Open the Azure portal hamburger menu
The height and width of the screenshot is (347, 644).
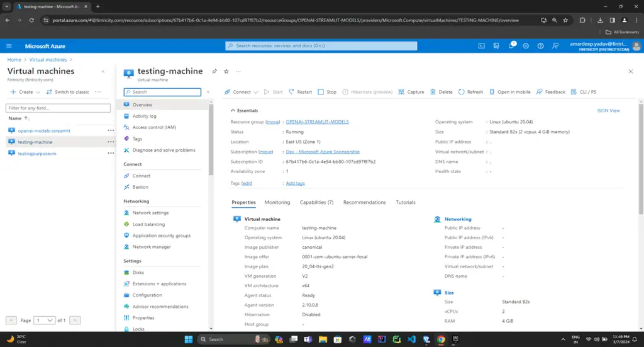click(9, 46)
